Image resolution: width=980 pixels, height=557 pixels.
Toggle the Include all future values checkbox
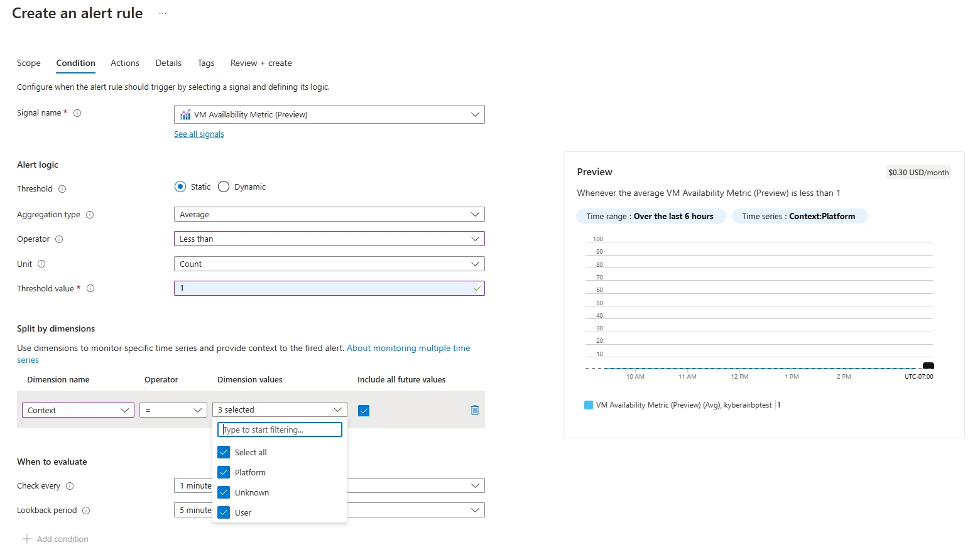pyautogui.click(x=363, y=410)
